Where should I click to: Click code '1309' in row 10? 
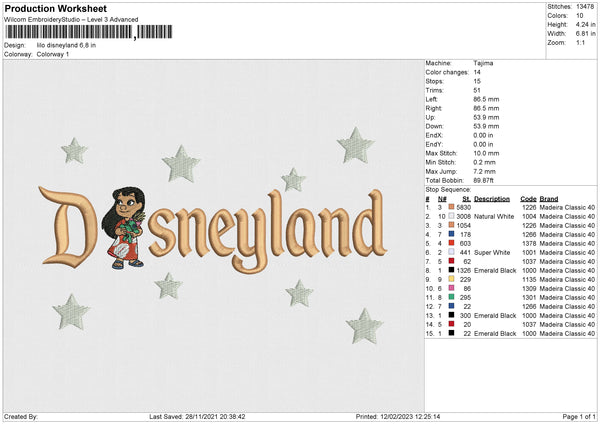[x=529, y=289]
